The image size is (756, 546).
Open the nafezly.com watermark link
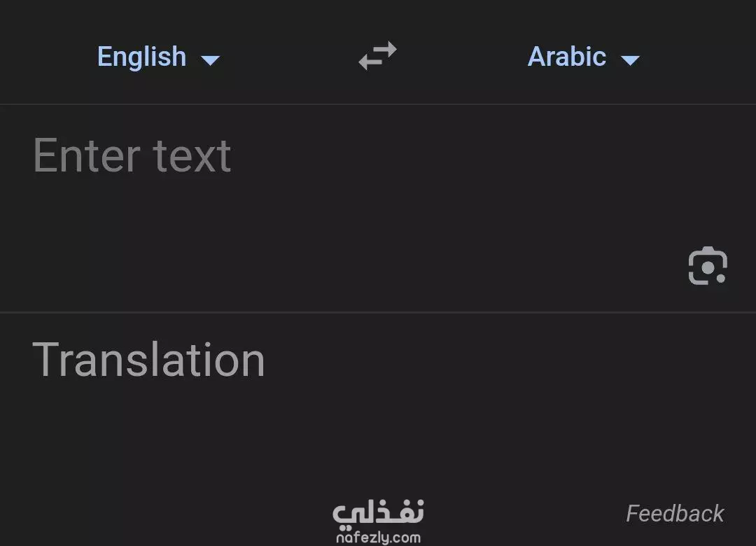pyautogui.click(x=378, y=538)
